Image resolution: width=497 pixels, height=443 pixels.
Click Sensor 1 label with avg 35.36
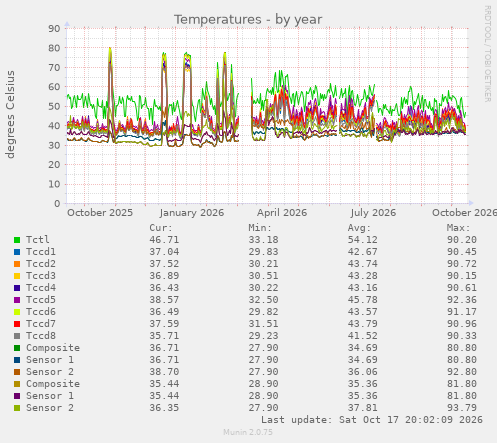pyautogui.click(x=50, y=396)
